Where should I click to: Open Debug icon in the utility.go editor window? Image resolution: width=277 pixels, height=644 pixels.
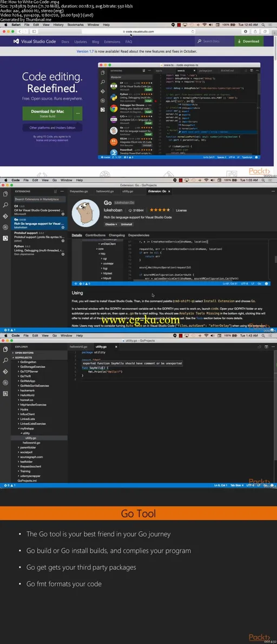(5, 383)
